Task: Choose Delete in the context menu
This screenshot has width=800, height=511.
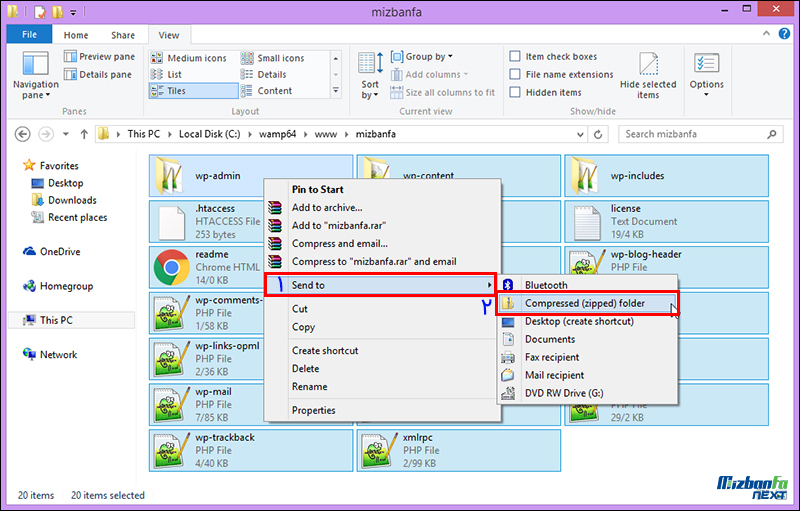Action: point(305,369)
